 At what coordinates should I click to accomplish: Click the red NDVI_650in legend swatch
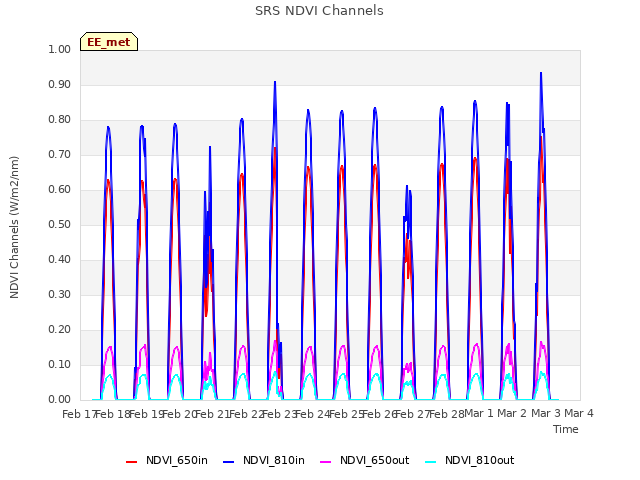(x=131, y=462)
